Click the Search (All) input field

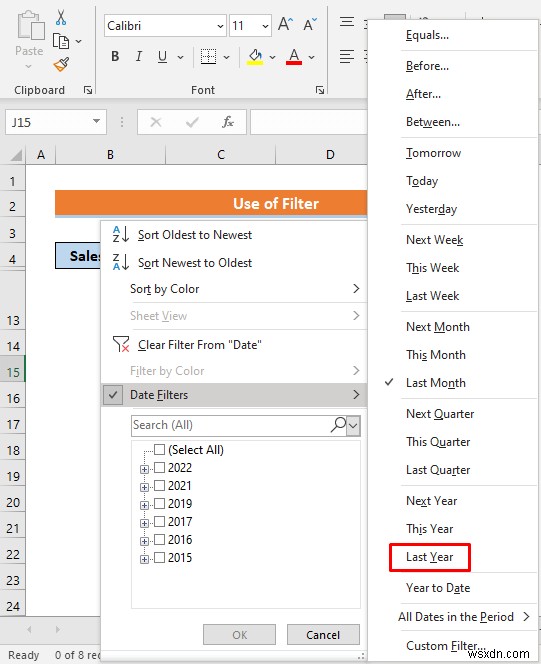(232, 425)
